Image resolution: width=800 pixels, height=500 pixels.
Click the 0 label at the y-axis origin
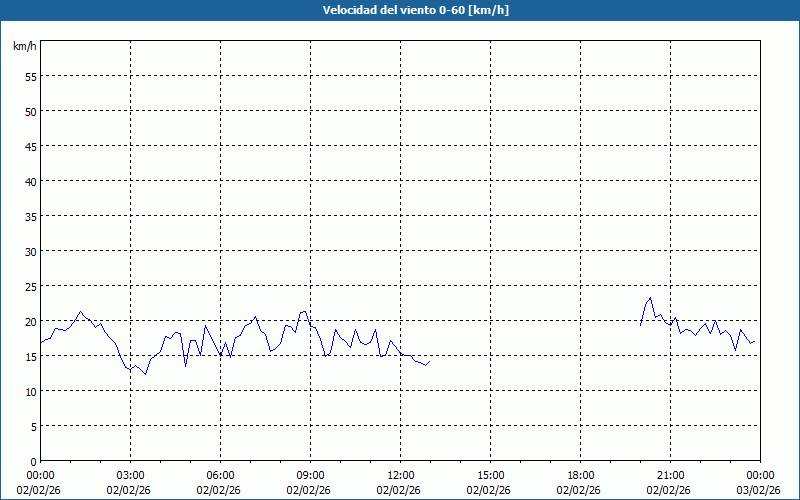point(33,461)
